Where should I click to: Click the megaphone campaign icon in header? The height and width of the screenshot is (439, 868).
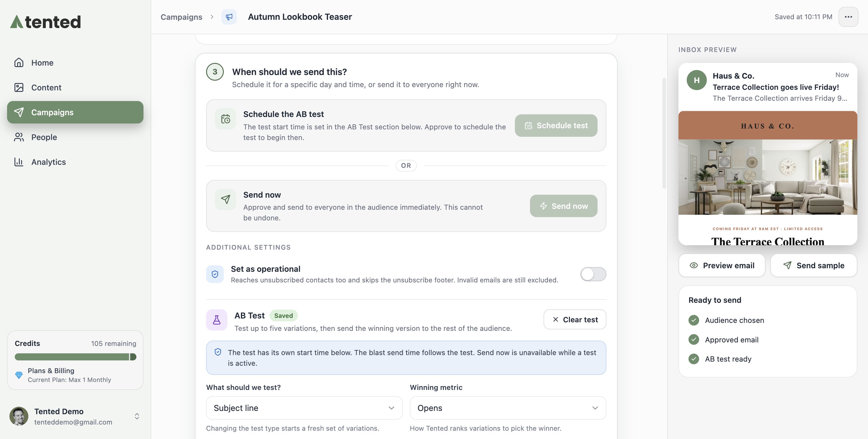tap(229, 17)
